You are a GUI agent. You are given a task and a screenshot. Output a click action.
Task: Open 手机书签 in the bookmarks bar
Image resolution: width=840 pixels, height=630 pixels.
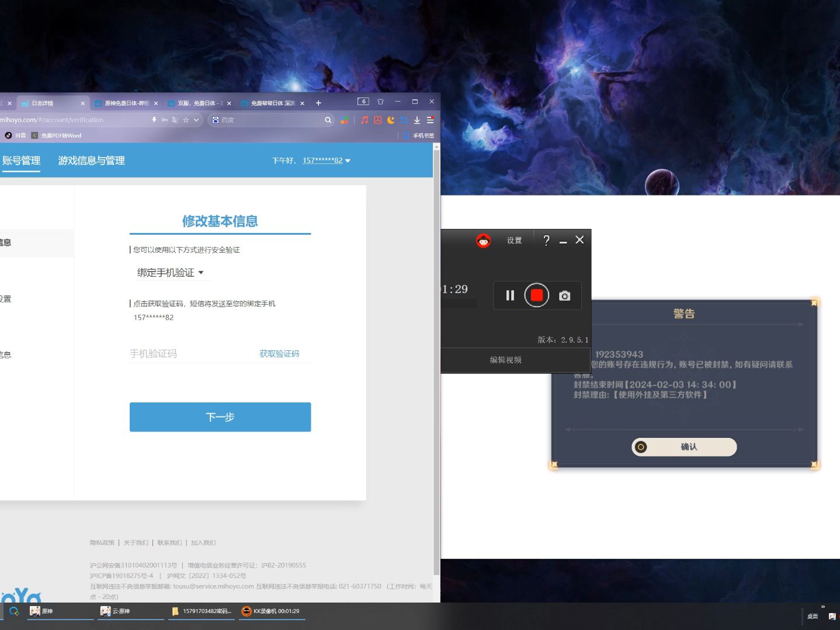[x=419, y=135]
